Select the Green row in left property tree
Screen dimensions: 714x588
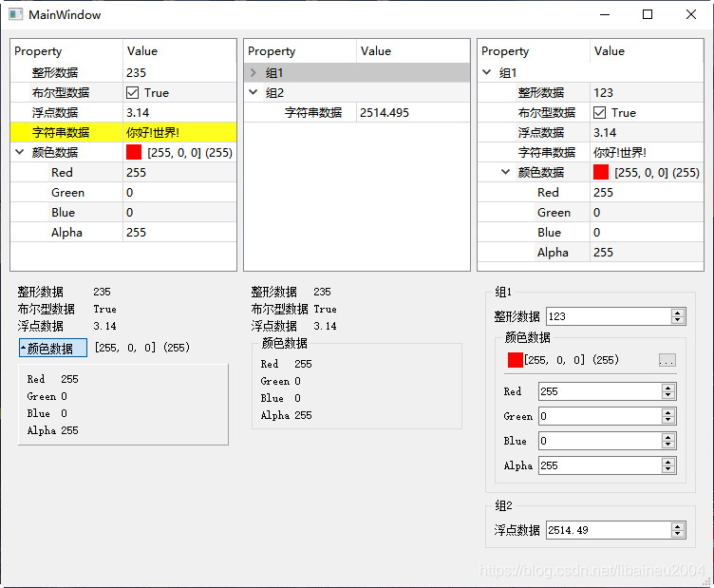click(x=123, y=192)
